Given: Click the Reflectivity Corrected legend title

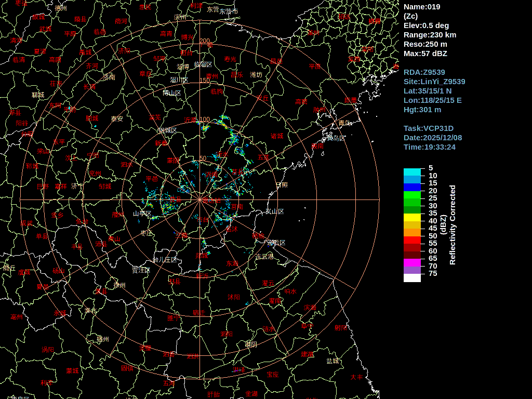Looking at the screenshot, I should (x=453, y=225).
